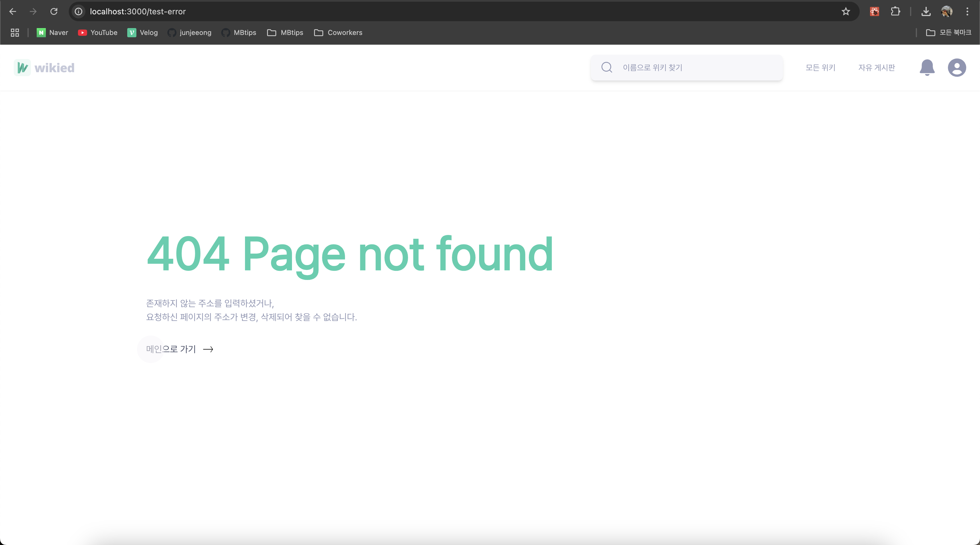Open the user profile icon
Screen dimensions: 980x545
[x=957, y=68]
